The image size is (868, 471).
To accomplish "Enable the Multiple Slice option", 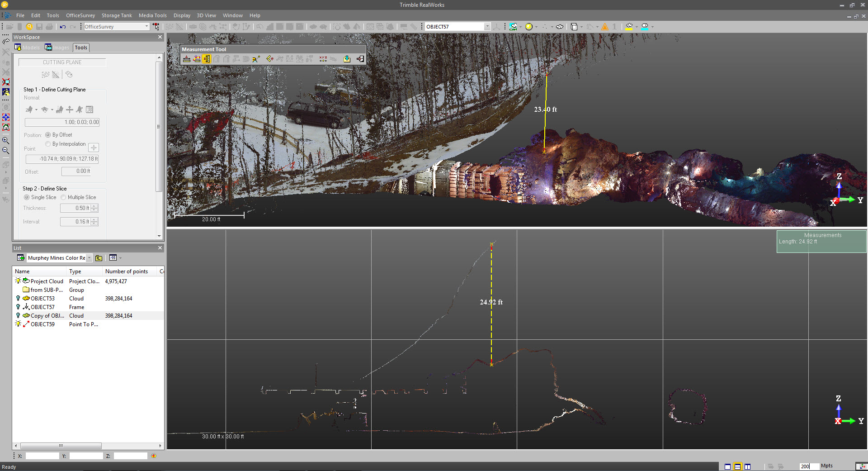I will pos(63,197).
